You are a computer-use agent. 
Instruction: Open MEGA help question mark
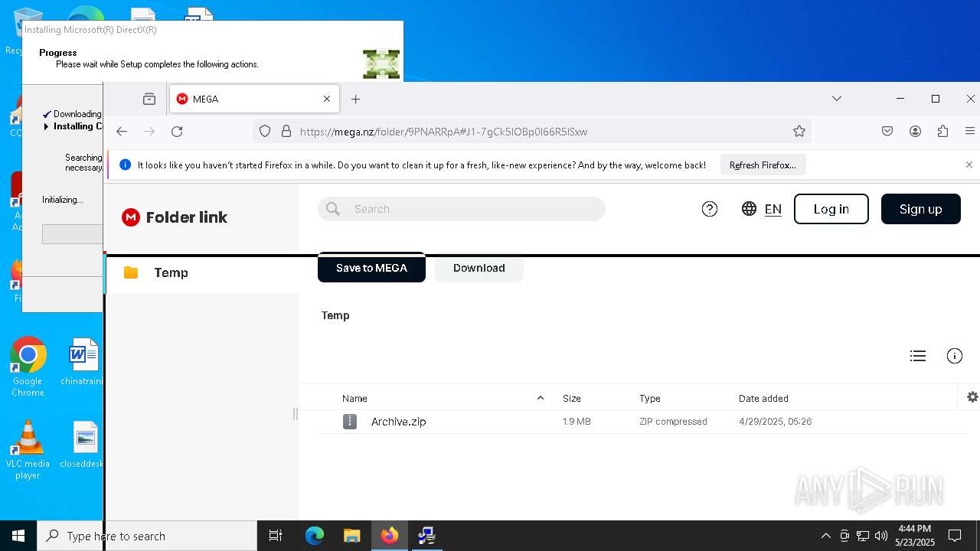710,209
